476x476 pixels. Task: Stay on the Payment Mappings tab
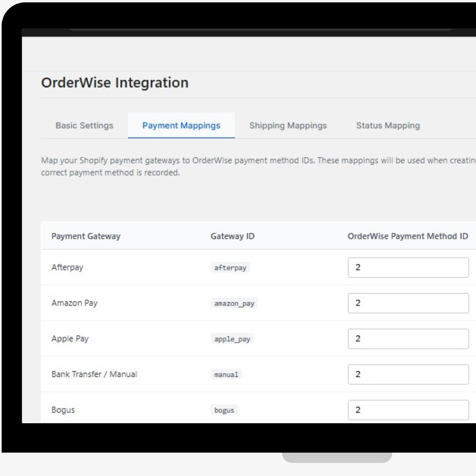[x=181, y=125]
